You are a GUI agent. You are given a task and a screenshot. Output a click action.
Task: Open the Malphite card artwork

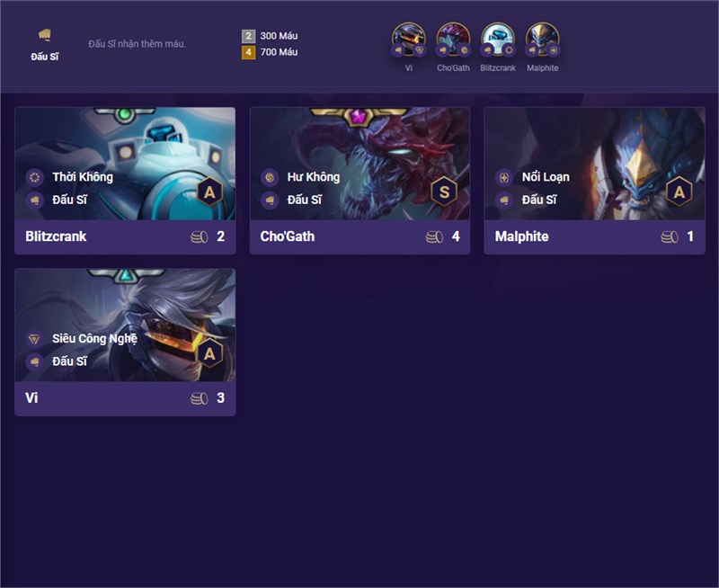[594, 164]
